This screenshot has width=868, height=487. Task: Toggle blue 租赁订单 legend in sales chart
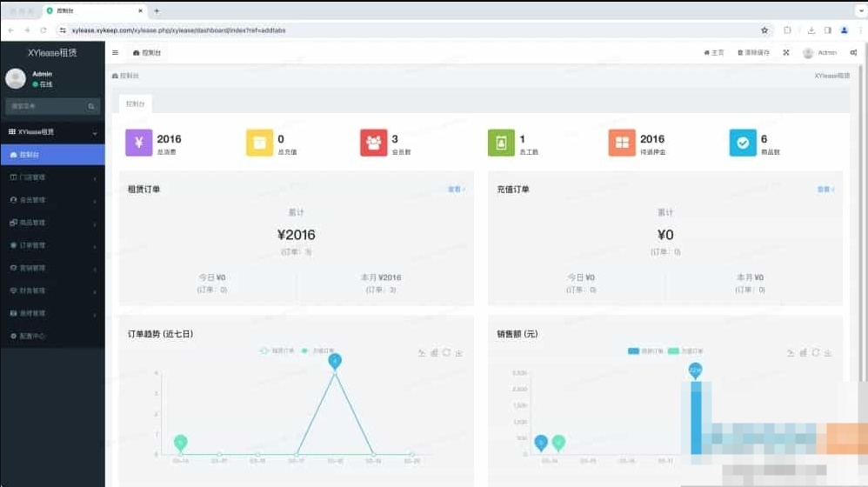tap(645, 350)
